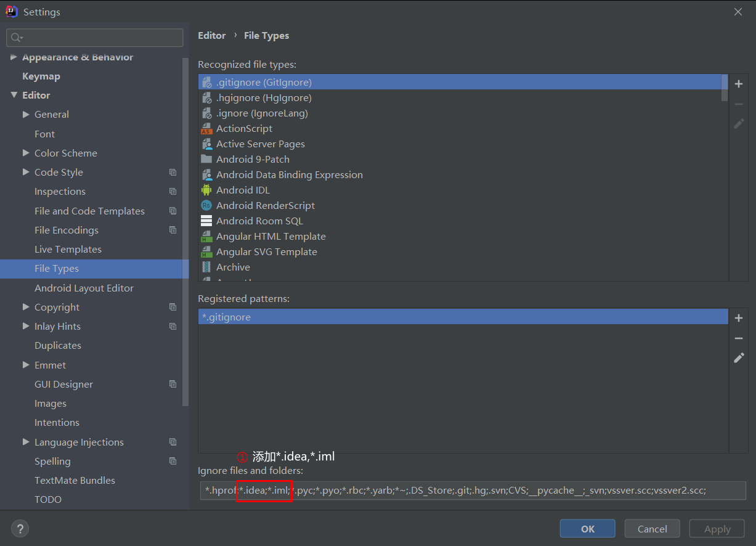Click the Android Room SQL icon
Image resolution: width=756 pixels, height=546 pixels.
coord(206,221)
